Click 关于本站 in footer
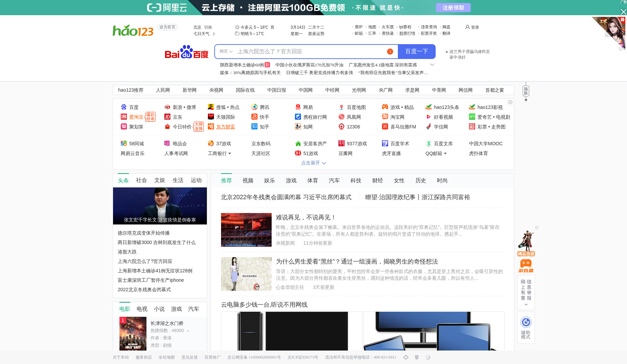This screenshot has width=627, height=364. pyautogui.click(x=121, y=358)
